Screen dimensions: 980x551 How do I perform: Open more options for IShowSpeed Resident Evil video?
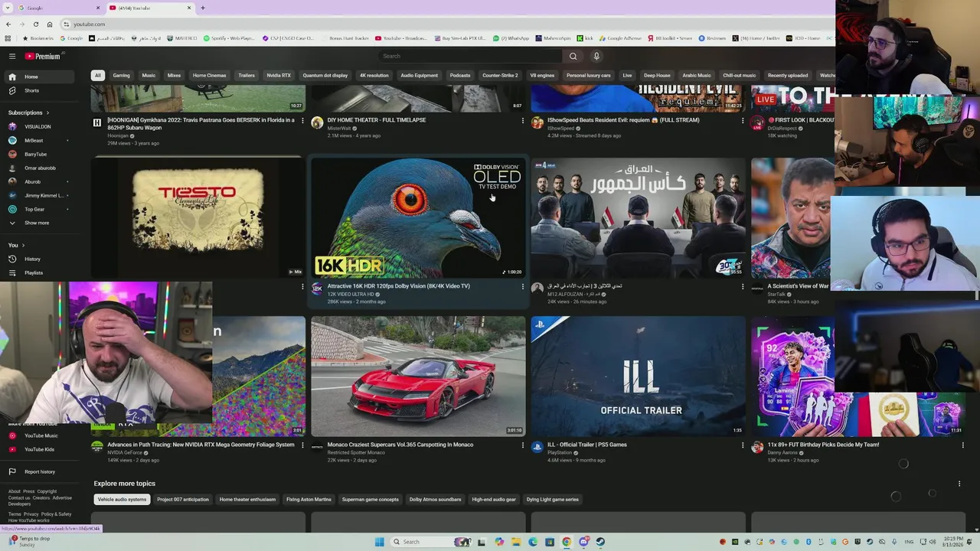point(743,121)
